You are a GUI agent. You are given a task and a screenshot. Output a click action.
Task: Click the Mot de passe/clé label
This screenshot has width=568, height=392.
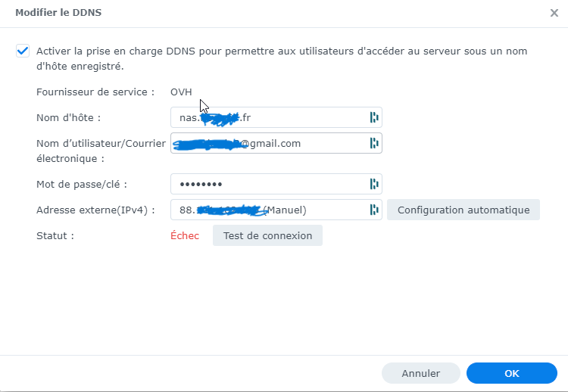point(82,184)
